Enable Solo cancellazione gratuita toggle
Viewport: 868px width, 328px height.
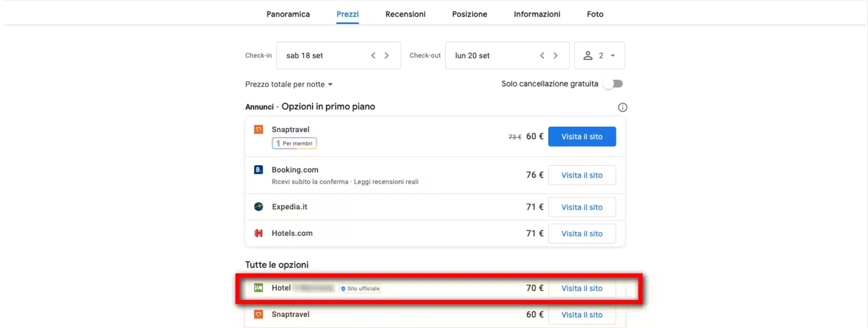(x=614, y=84)
